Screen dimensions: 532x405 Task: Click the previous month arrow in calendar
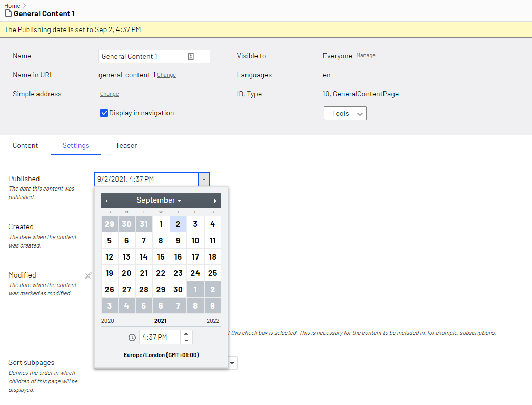pos(106,201)
